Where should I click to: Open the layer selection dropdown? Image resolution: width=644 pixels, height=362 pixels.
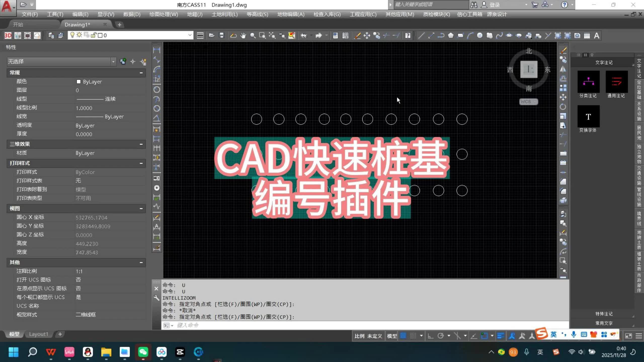[190, 35]
